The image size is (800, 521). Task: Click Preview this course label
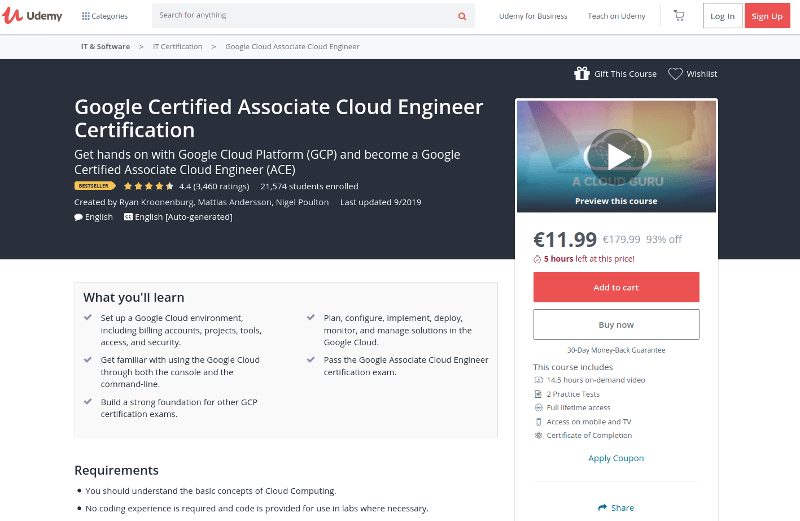point(616,201)
